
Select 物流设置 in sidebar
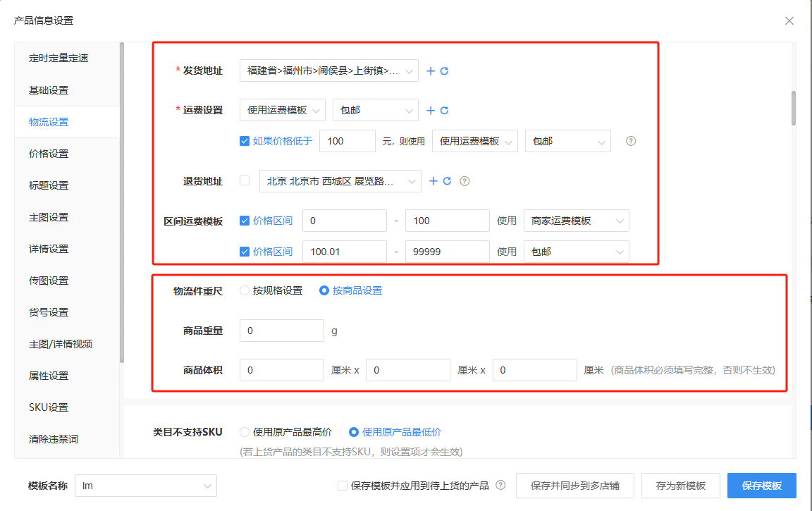[x=49, y=122]
